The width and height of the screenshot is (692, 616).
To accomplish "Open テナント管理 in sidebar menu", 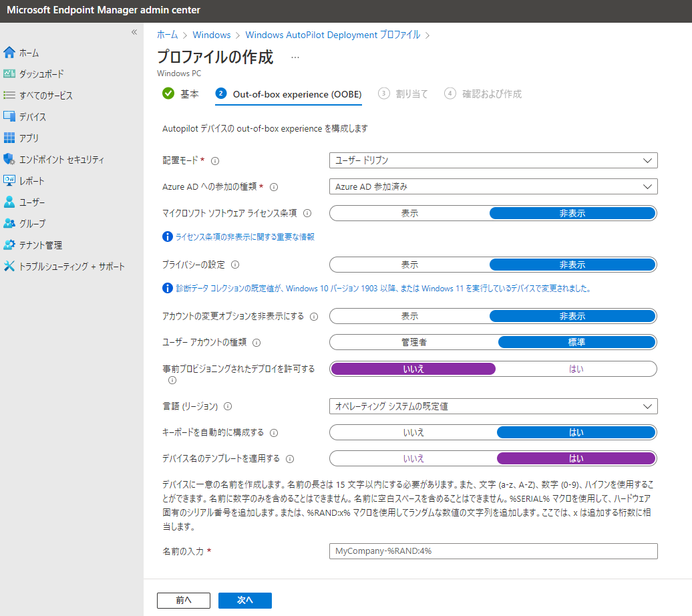I will [x=41, y=245].
